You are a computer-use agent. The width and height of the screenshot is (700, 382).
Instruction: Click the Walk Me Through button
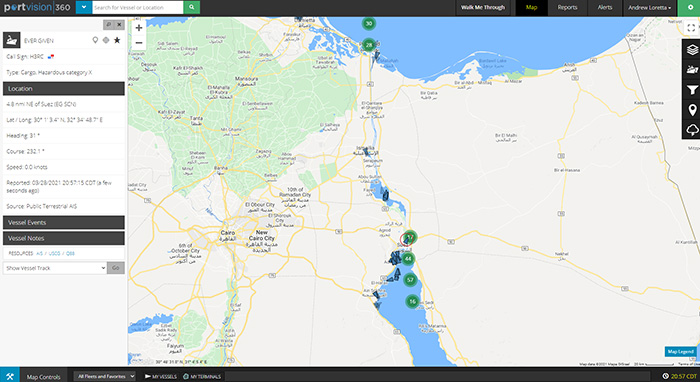(483, 8)
